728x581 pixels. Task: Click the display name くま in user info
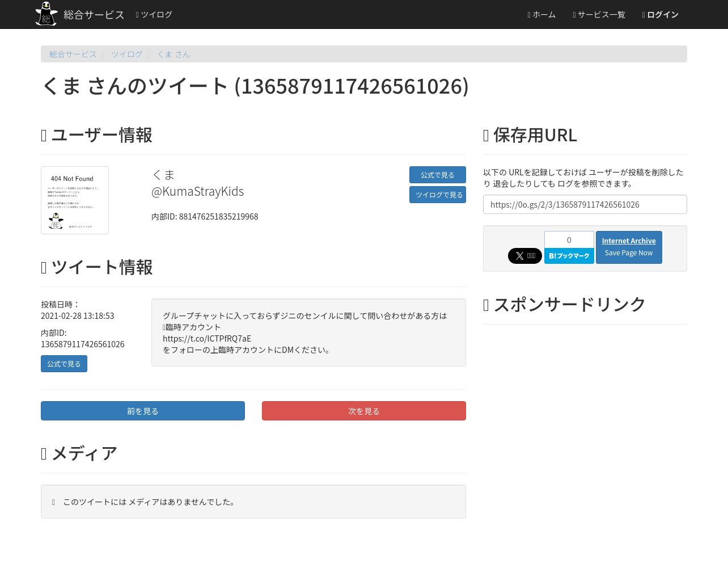[x=163, y=175]
